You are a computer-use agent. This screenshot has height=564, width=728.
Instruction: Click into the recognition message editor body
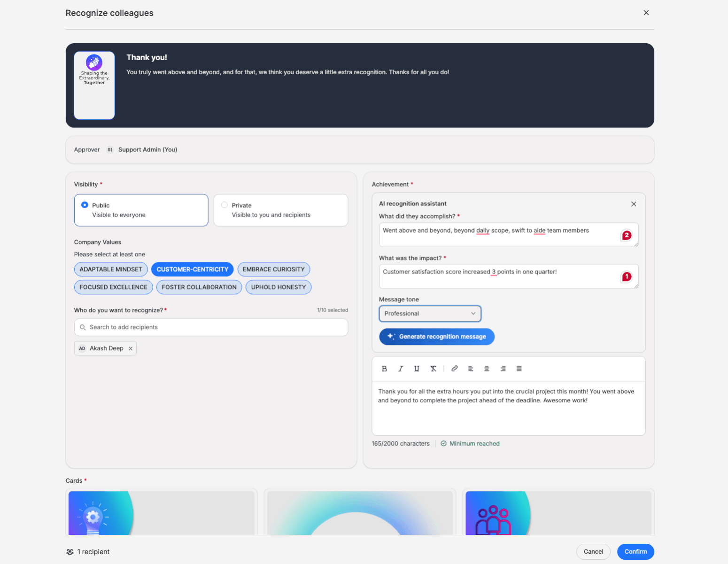coord(509,408)
